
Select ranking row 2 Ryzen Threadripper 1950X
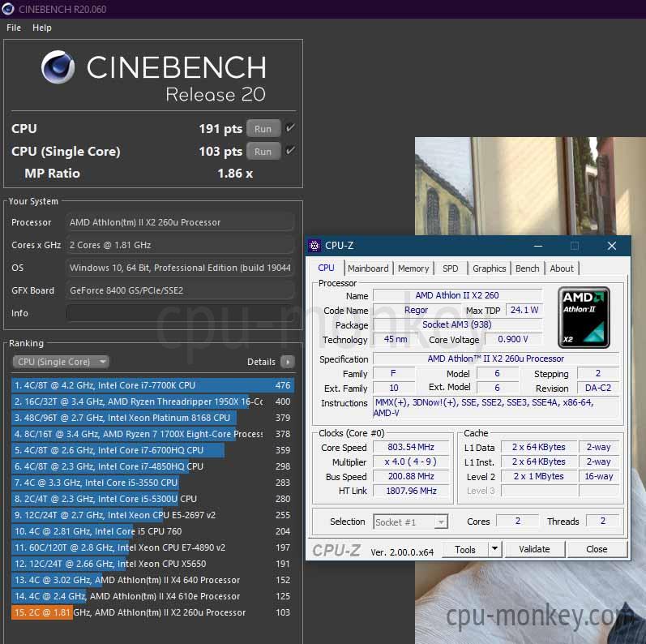click(x=152, y=401)
